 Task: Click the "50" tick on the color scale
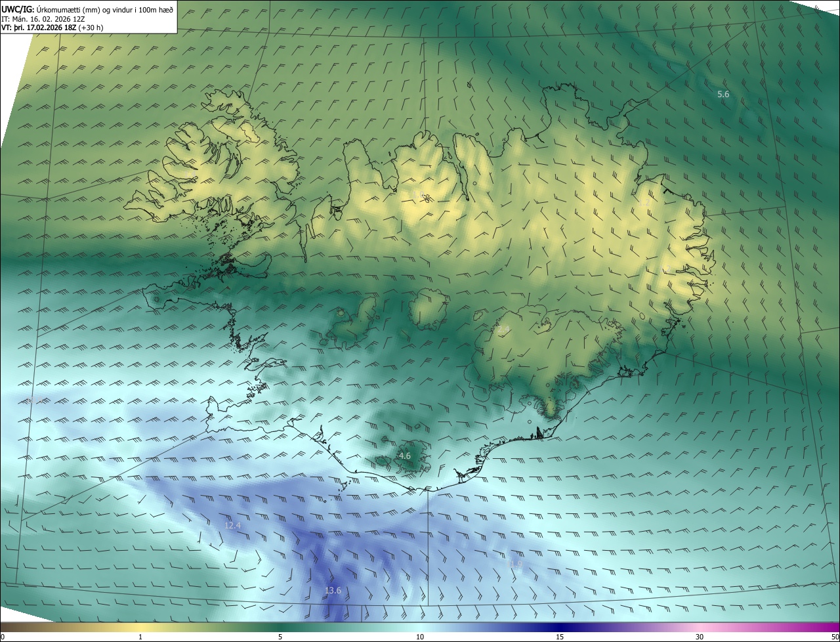point(835,637)
